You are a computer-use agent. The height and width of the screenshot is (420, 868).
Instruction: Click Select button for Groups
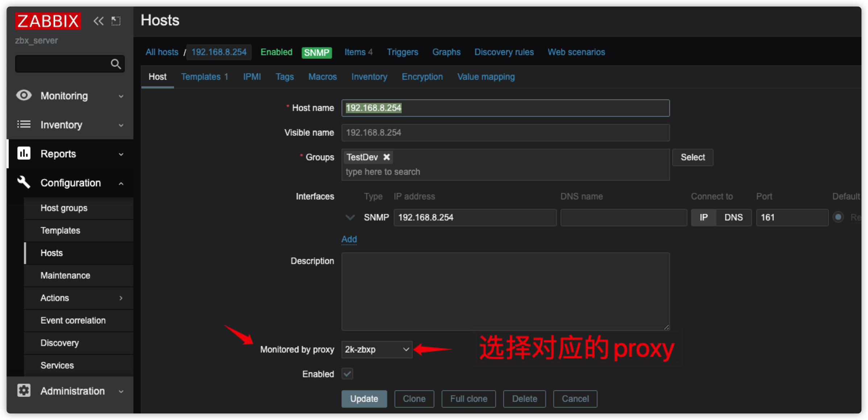click(x=693, y=157)
